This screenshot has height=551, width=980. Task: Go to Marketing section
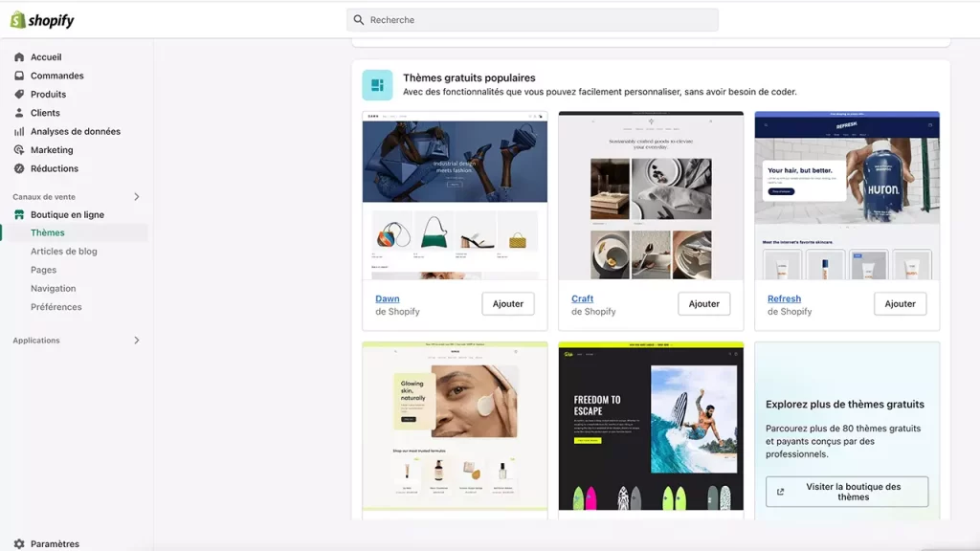pyautogui.click(x=52, y=150)
